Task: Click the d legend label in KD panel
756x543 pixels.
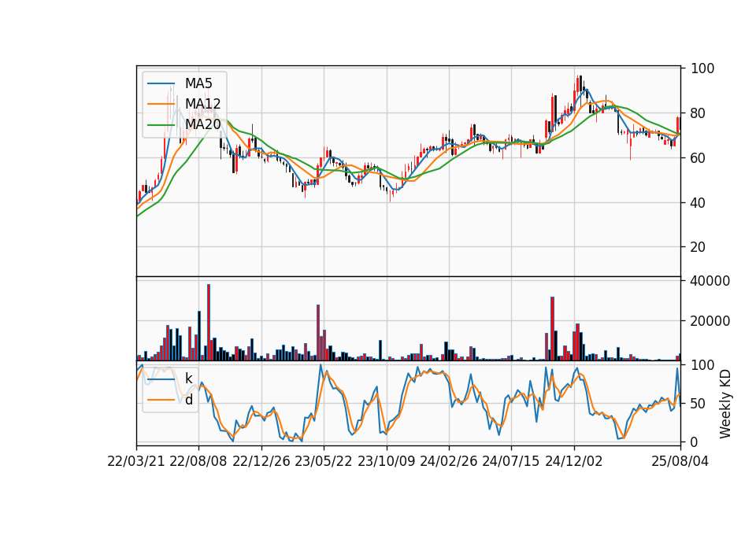Action: (x=189, y=400)
